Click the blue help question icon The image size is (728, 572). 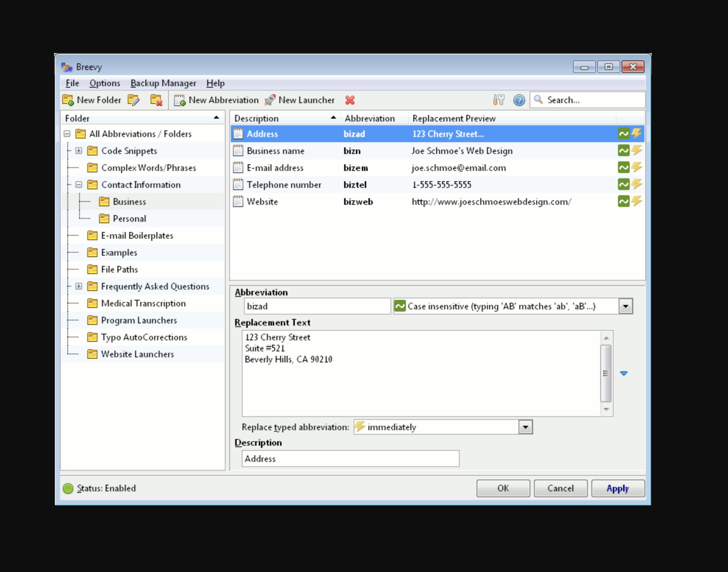[519, 100]
